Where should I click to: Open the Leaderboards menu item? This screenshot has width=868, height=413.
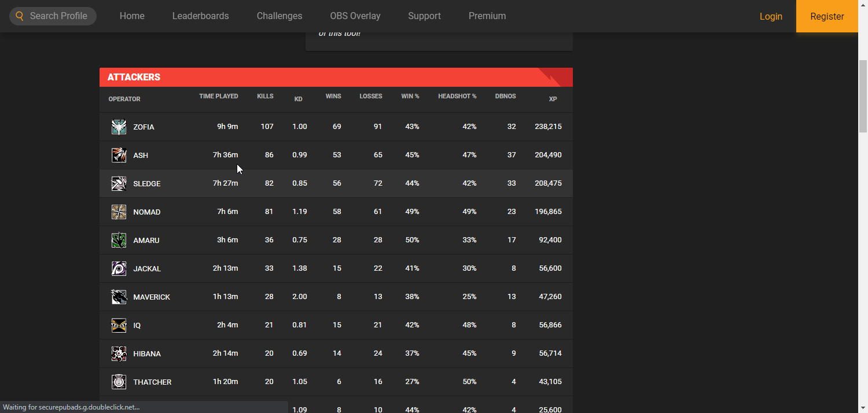tap(200, 16)
